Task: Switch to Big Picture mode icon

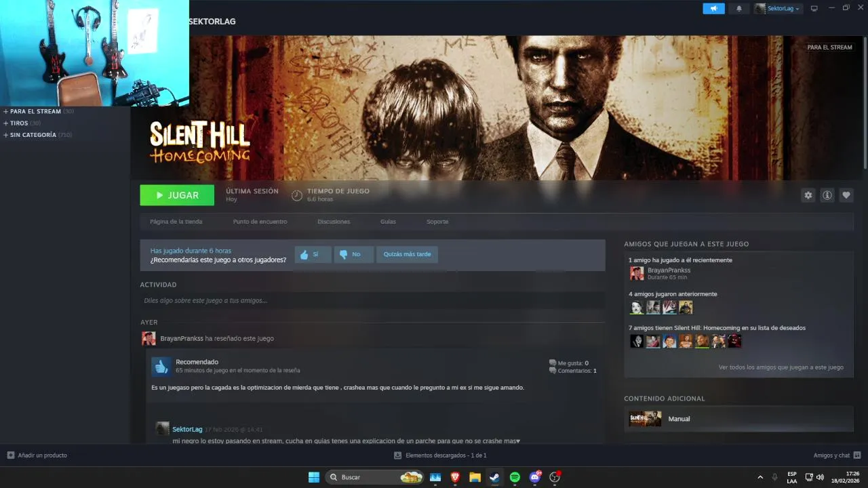Action: [814, 9]
